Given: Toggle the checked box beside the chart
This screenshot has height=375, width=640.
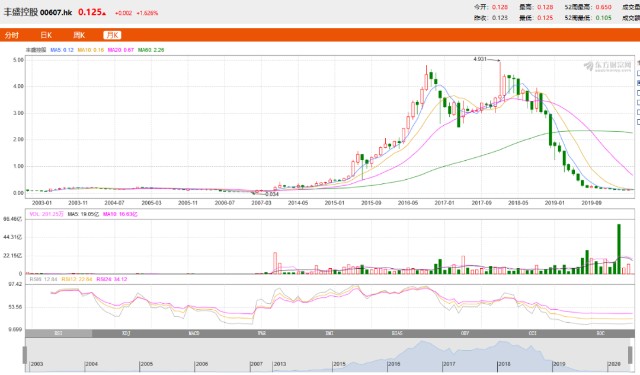Looking at the screenshot, I should (x=638, y=83).
